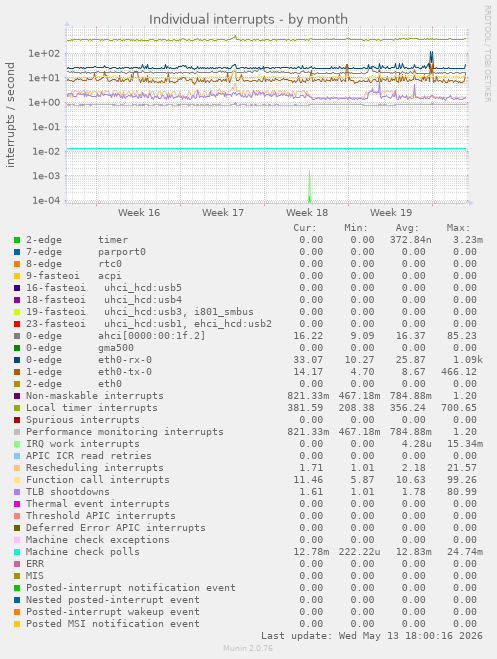Click the Local timer interrupts olive swatch
The height and width of the screenshot is (659, 497).
(x=17, y=408)
